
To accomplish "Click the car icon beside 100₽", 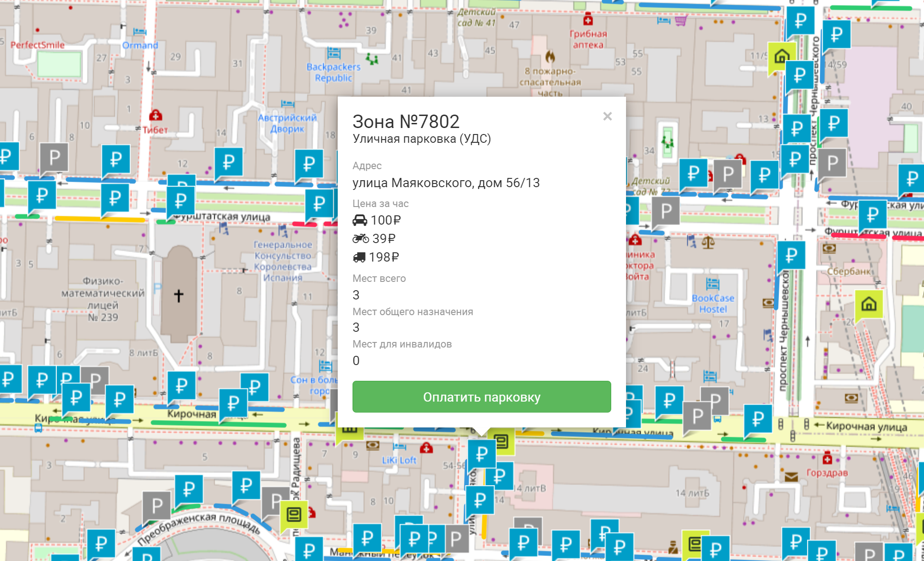I will tap(360, 220).
